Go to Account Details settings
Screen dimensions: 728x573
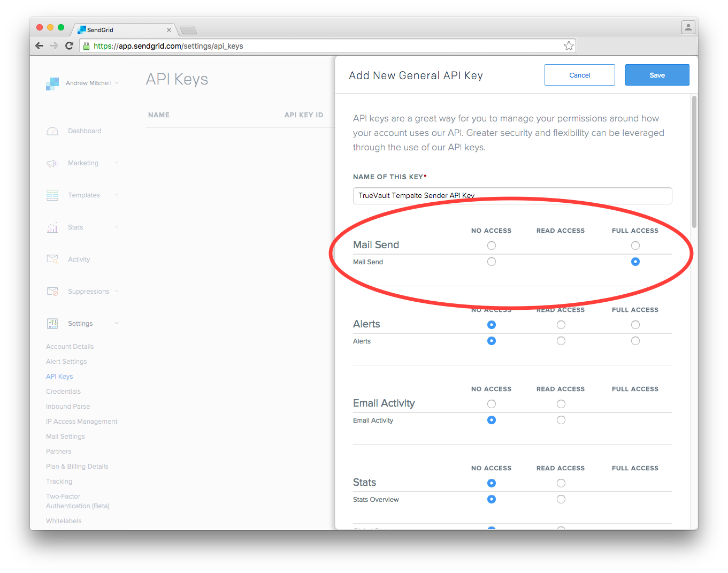(70, 347)
